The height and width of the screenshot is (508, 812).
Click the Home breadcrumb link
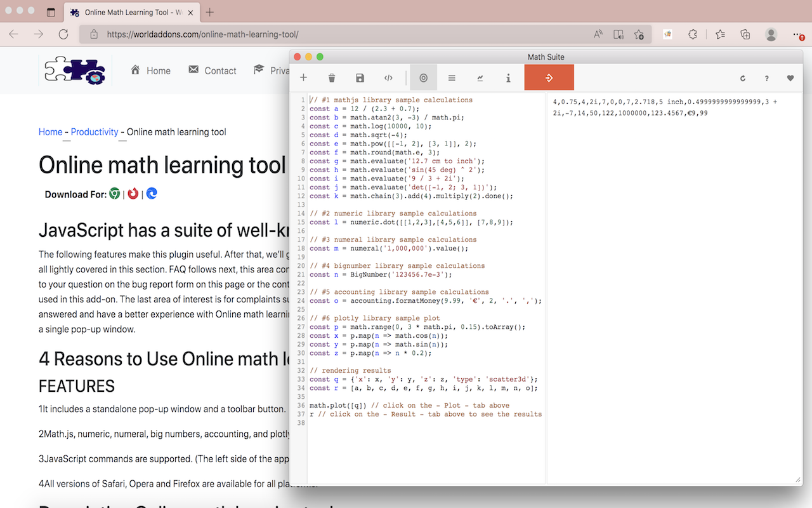tap(50, 132)
